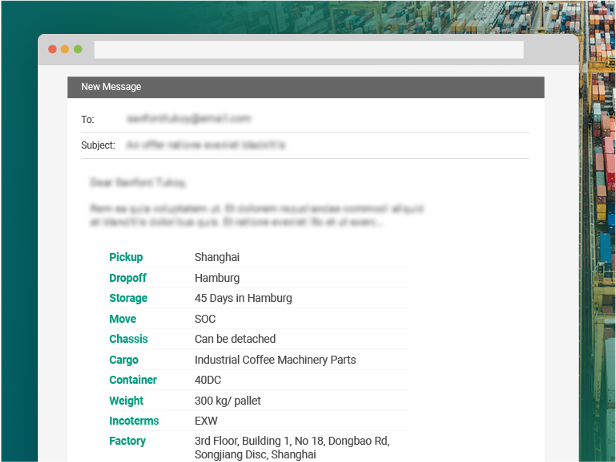Focus the browser address bar field
Viewport: 616px width, 462px height.
(309, 50)
